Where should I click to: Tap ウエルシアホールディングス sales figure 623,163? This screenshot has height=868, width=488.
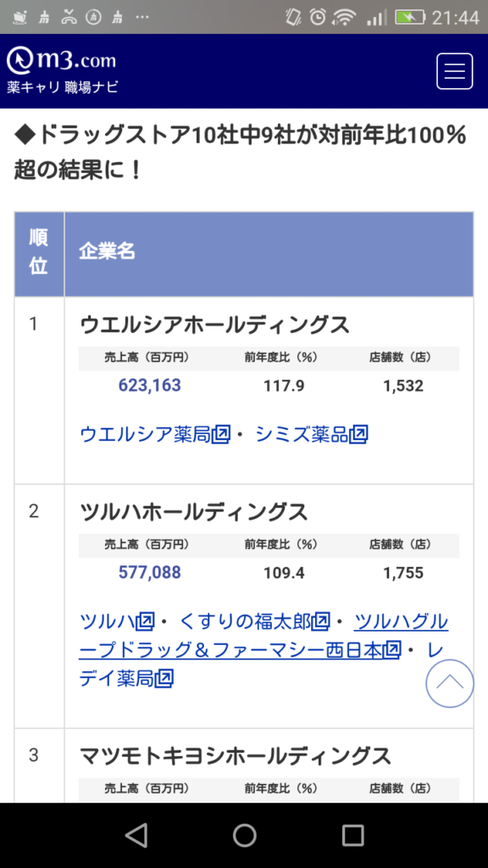pos(149,386)
